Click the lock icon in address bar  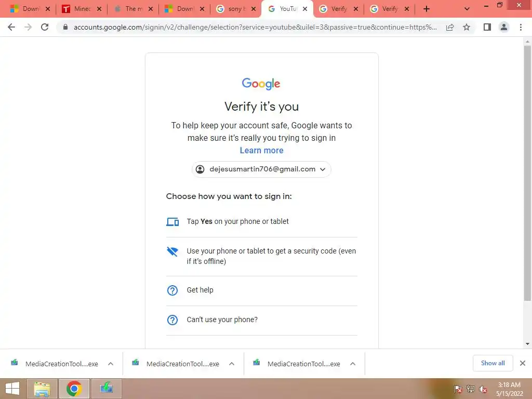coord(65,27)
